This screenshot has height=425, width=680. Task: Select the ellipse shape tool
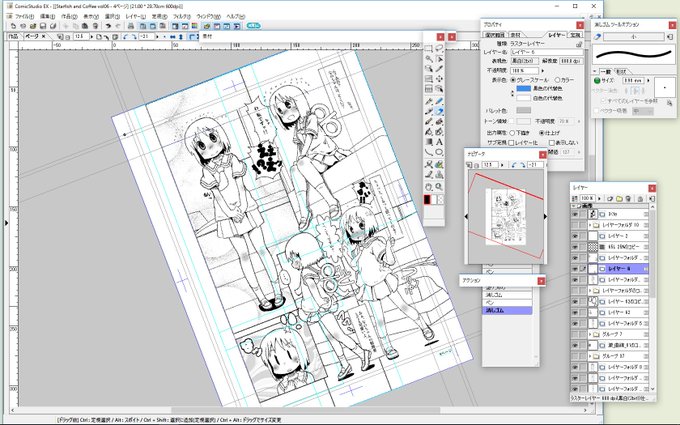(x=439, y=152)
